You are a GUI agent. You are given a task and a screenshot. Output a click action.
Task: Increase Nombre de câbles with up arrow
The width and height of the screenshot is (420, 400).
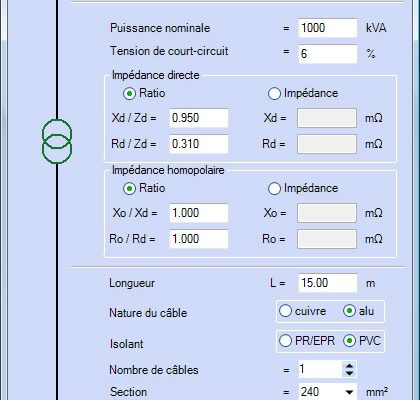349,366
